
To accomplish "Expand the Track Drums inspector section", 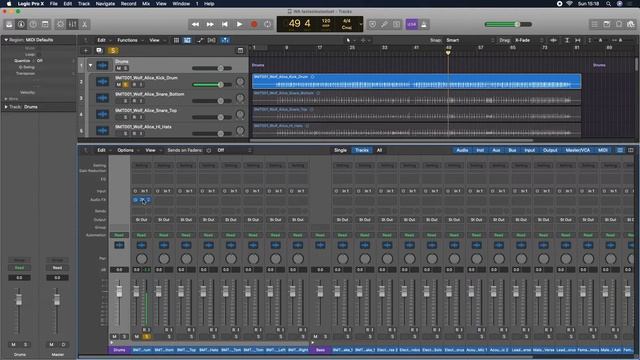I will tap(6, 107).
